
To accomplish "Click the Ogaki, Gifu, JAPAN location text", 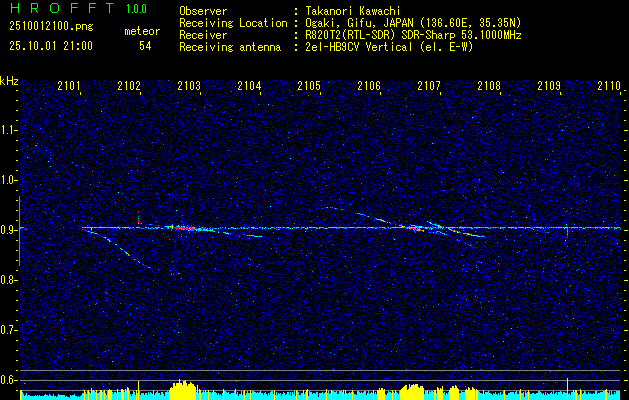I will [413, 23].
